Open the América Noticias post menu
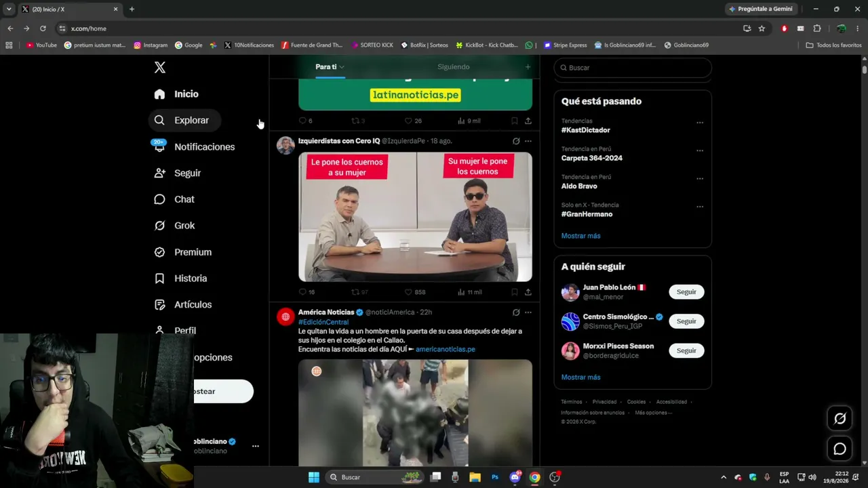The height and width of the screenshot is (488, 868). click(x=528, y=312)
